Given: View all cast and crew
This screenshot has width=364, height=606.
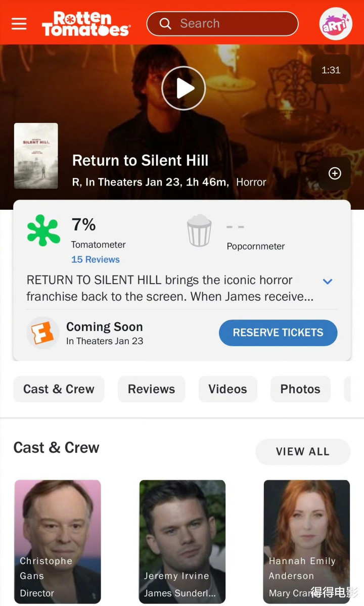Looking at the screenshot, I should (x=303, y=452).
